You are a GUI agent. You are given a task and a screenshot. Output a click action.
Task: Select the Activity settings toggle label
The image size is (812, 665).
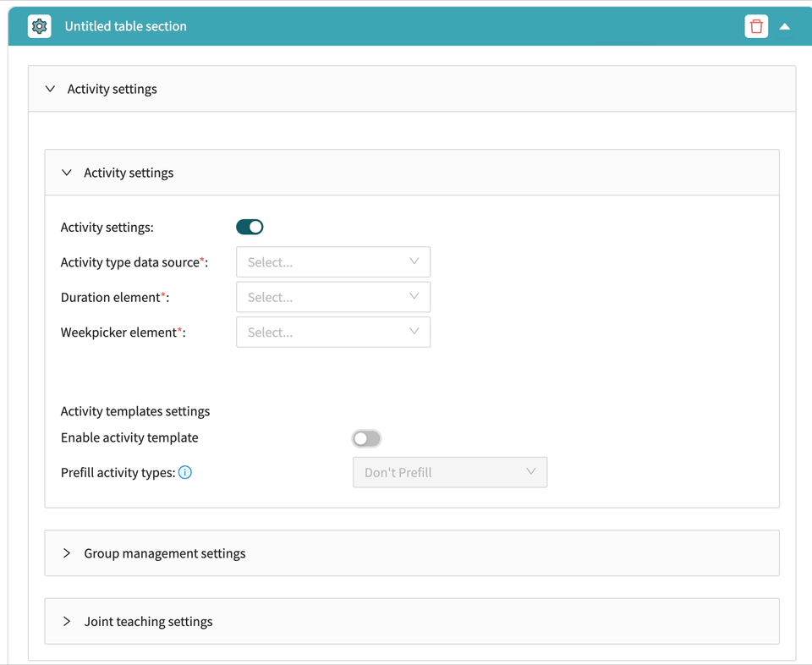107,228
